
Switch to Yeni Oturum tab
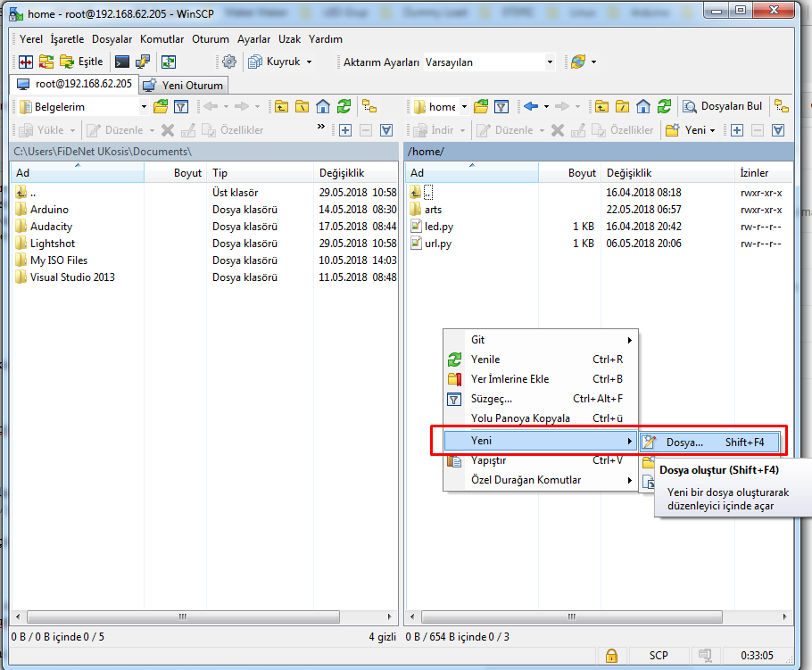185,85
